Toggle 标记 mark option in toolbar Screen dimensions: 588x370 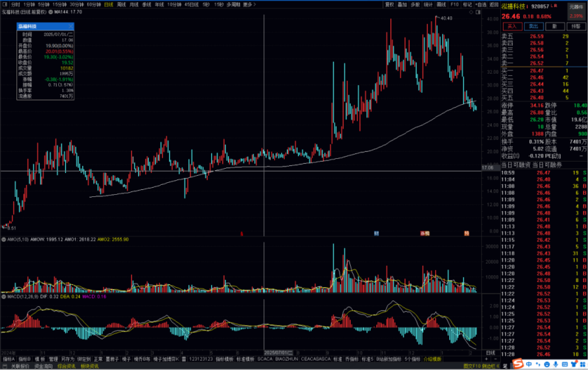467,4
